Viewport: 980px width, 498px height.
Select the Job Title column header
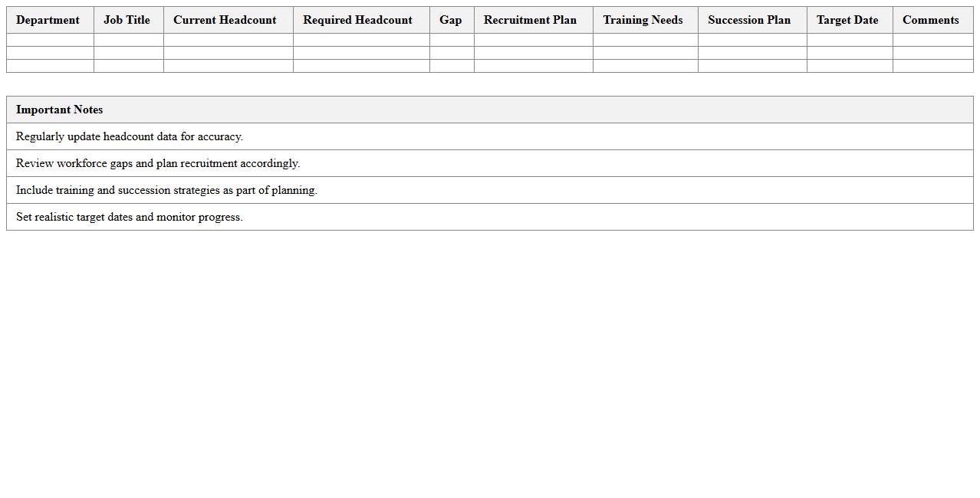pos(127,20)
